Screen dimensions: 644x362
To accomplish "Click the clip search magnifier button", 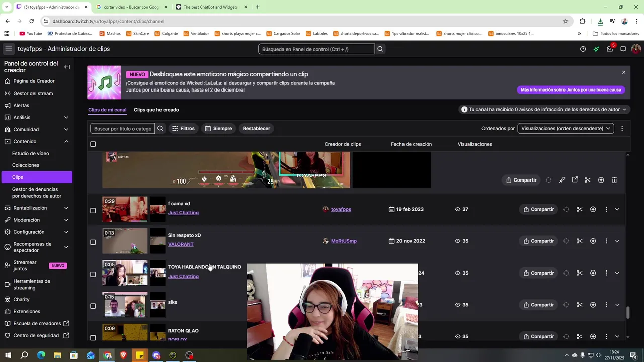I will tap(160, 128).
